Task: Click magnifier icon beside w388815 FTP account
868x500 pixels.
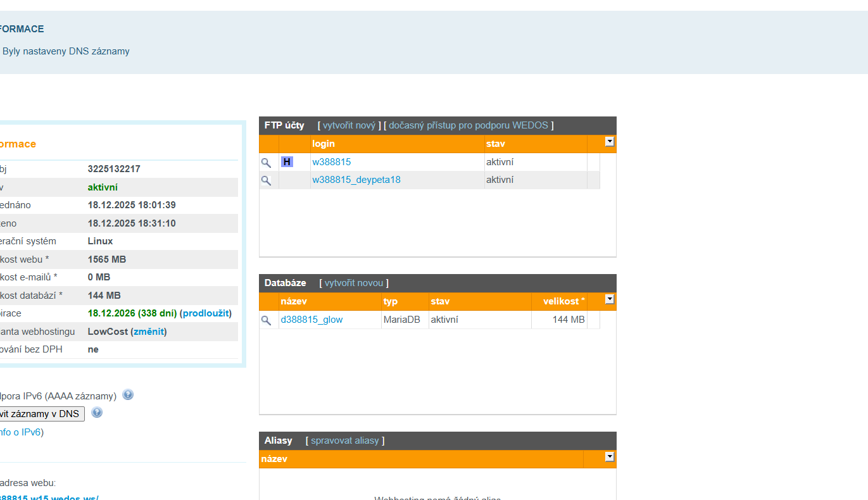Action: (x=266, y=163)
